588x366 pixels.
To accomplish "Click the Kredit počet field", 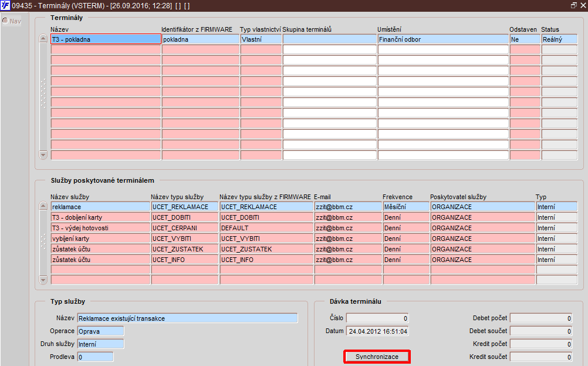I will click(x=541, y=344).
